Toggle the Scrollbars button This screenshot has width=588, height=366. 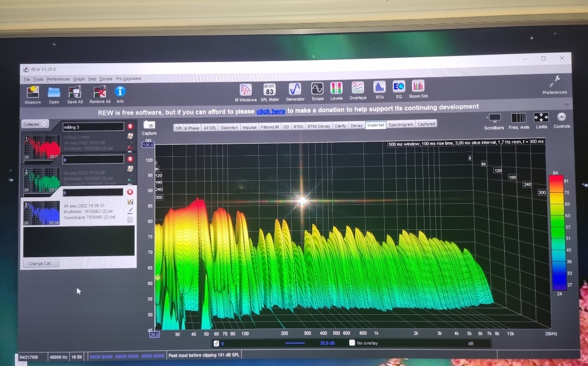tap(494, 118)
